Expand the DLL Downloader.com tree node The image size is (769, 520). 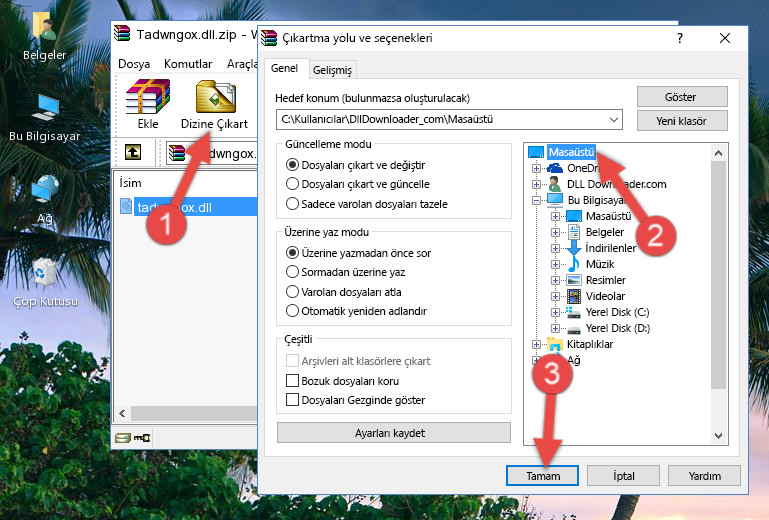pos(536,184)
